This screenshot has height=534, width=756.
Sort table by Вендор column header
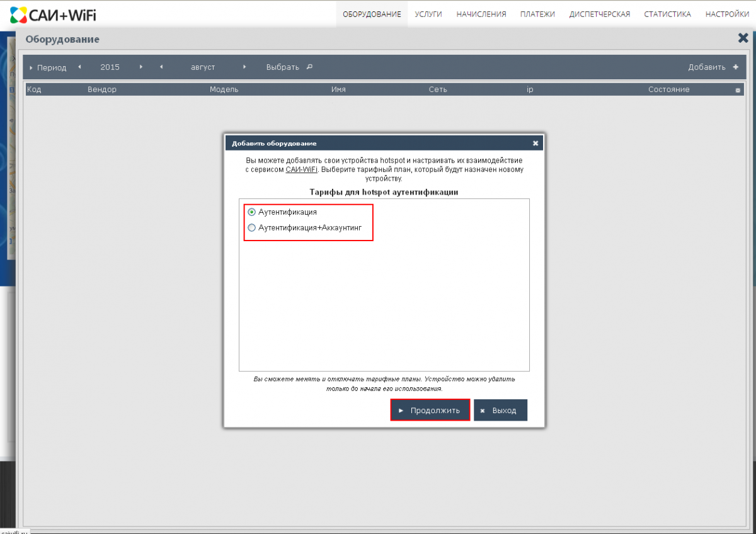pos(102,89)
